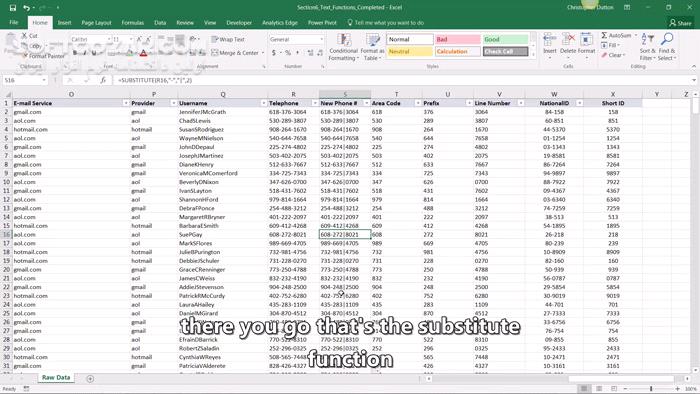Click the Insert cells icon

(x=550, y=40)
